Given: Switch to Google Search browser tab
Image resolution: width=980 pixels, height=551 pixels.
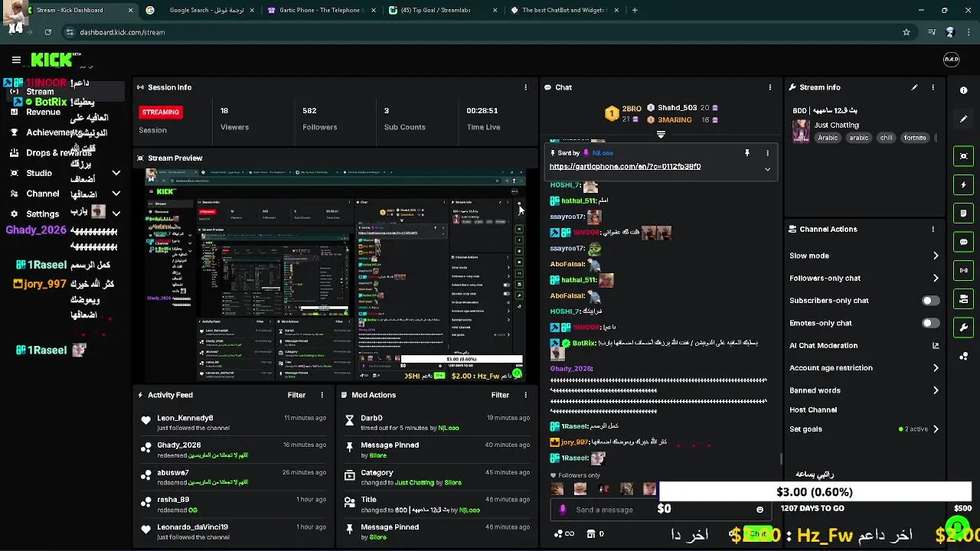Looking at the screenshot, I should [199, 10].
